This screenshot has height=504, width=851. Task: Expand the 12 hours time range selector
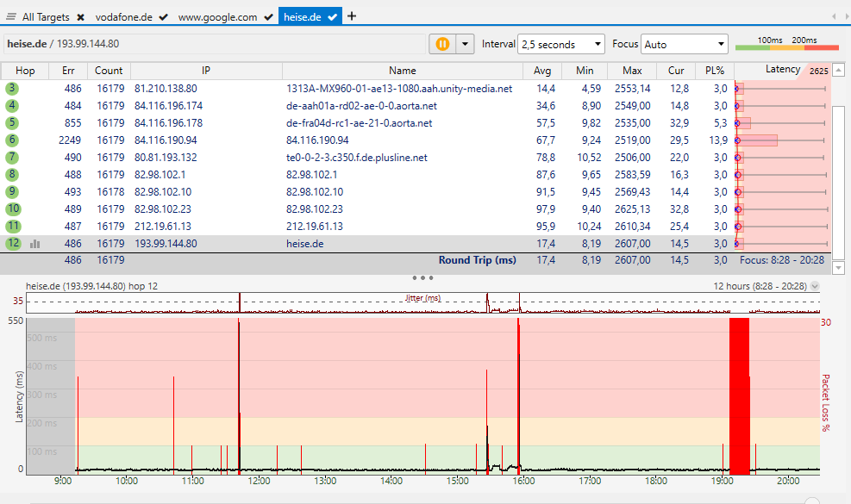click(816, 285)
